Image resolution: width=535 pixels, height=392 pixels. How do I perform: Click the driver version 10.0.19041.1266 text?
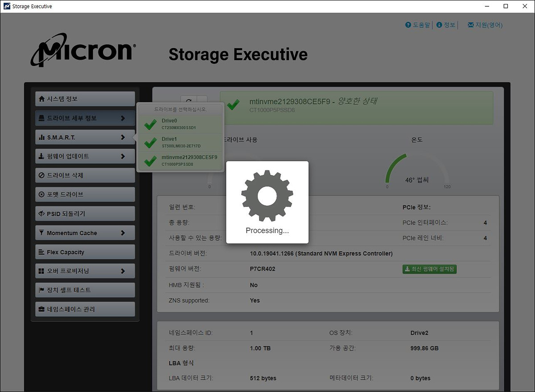[x=321, y=253]
